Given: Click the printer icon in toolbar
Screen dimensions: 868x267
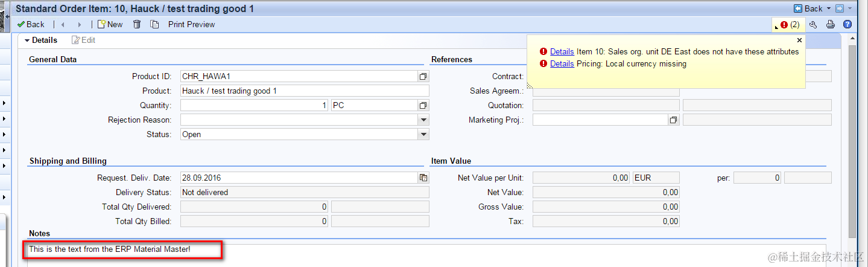Looking at the screenshot, I should point(831,25).
